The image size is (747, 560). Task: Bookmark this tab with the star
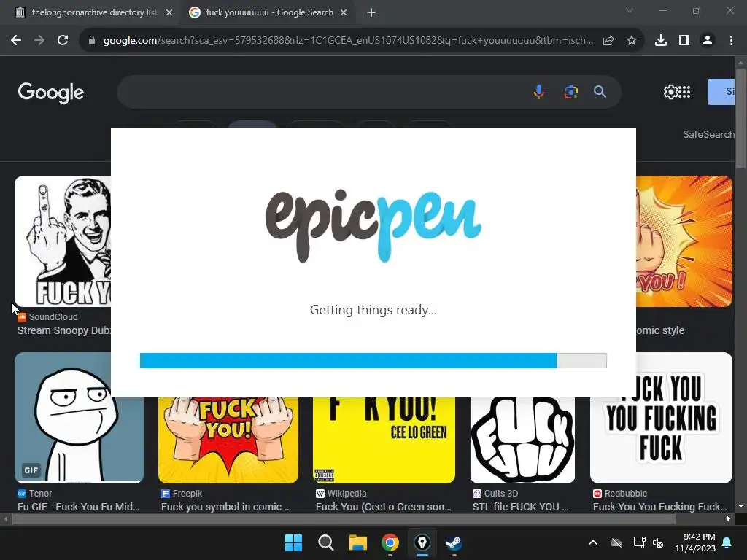click(x=632, y=41)
